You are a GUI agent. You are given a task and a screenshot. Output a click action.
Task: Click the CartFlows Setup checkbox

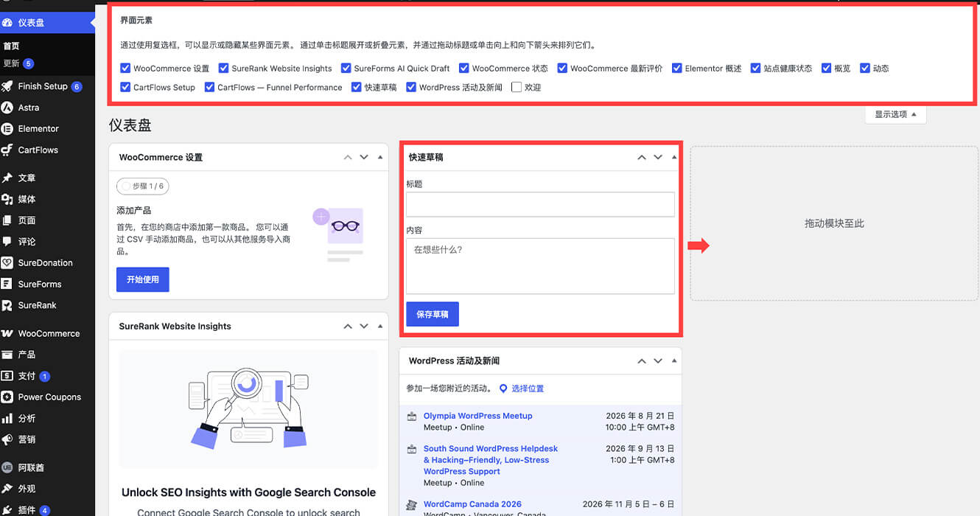click(x=125, y=87)
